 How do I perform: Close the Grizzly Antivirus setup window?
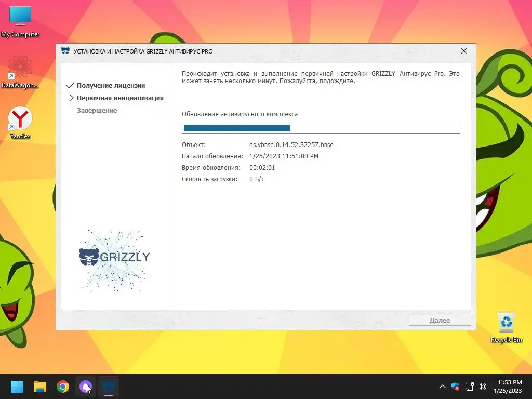click(464, 51)
